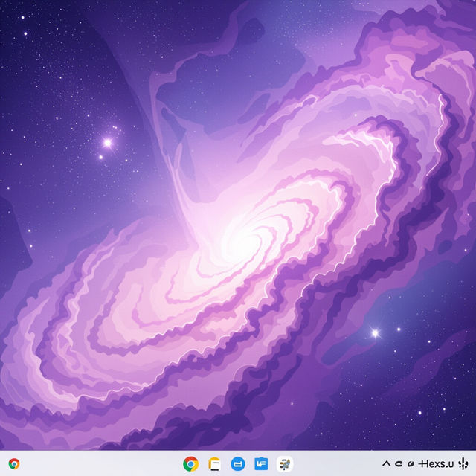Click the C-shaped icon in the system tray
The width and height of the screenshot is (476, 476).
(x=399, y=463)
